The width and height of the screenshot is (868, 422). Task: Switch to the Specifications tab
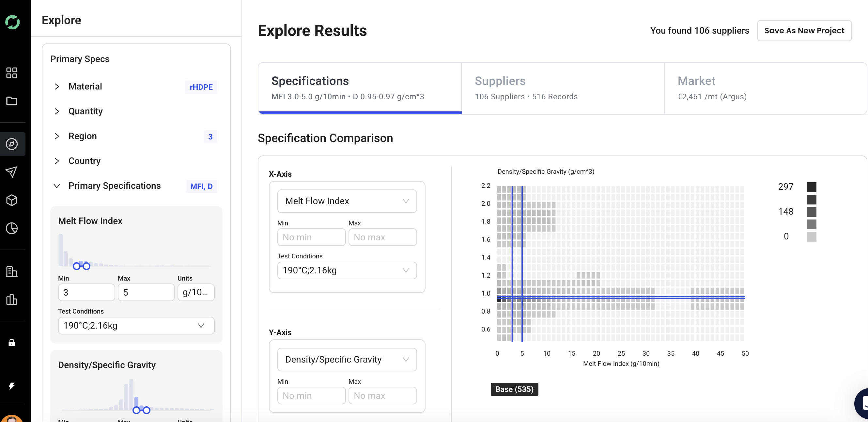360,88
